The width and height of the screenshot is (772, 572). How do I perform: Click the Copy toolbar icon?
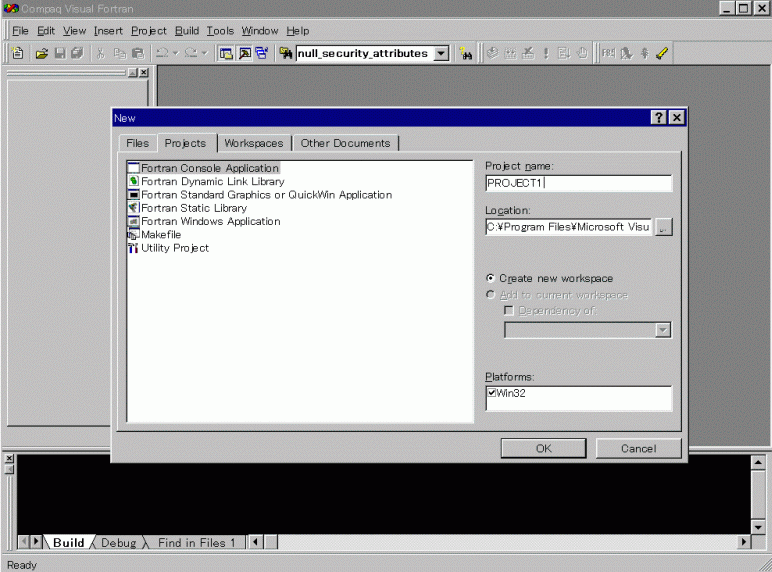120,53
